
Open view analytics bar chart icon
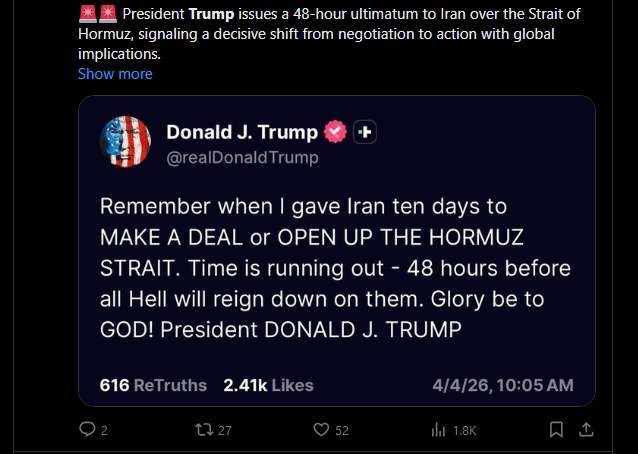437,430
